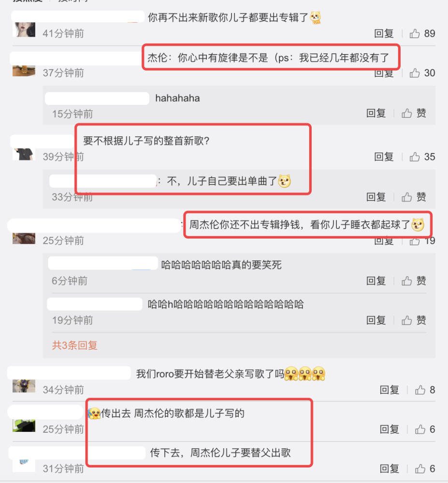Image resolution: width=448 pixels, height=483 pixels.
Task: Reply to the roro 34分钟前 comment
Action: coord(390,390)
